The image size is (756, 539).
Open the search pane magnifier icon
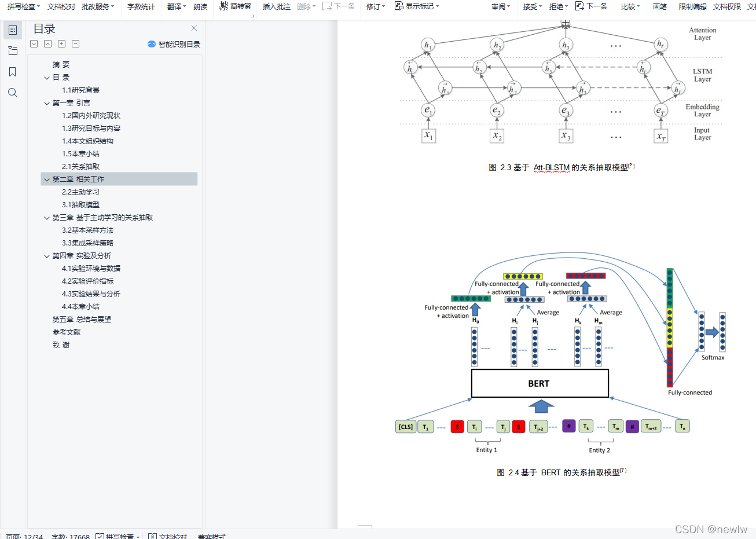(13, 93)
